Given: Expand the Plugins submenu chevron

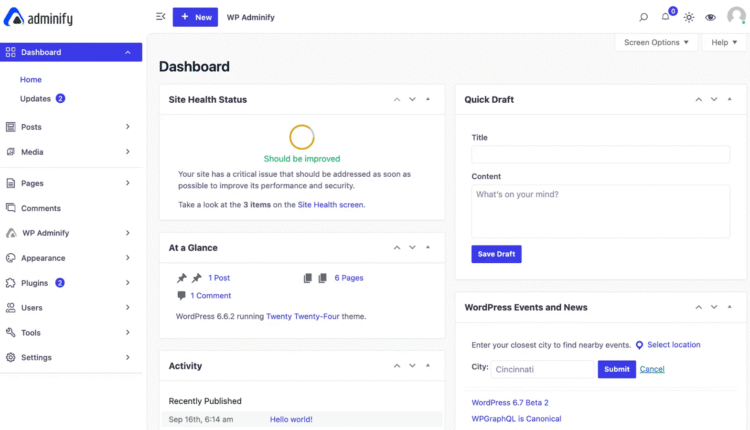Looking at the screenshot, I should [128, 283].
